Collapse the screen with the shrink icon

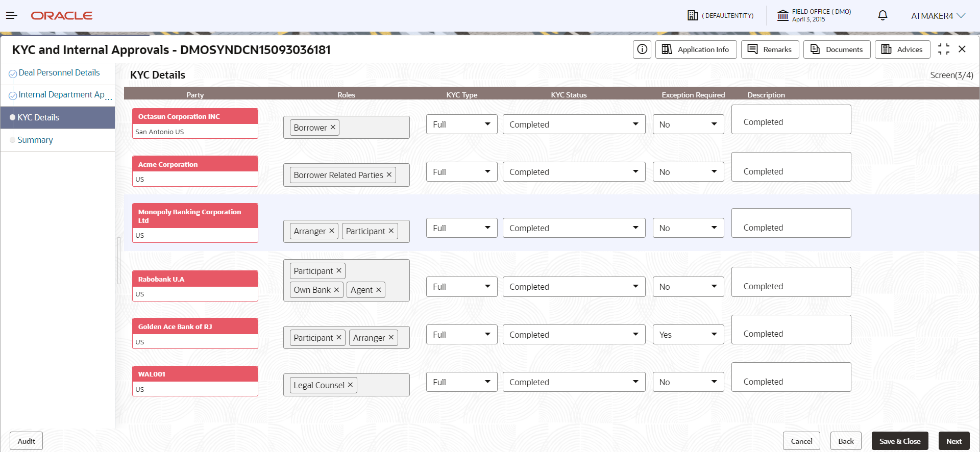tap(944, 49)
